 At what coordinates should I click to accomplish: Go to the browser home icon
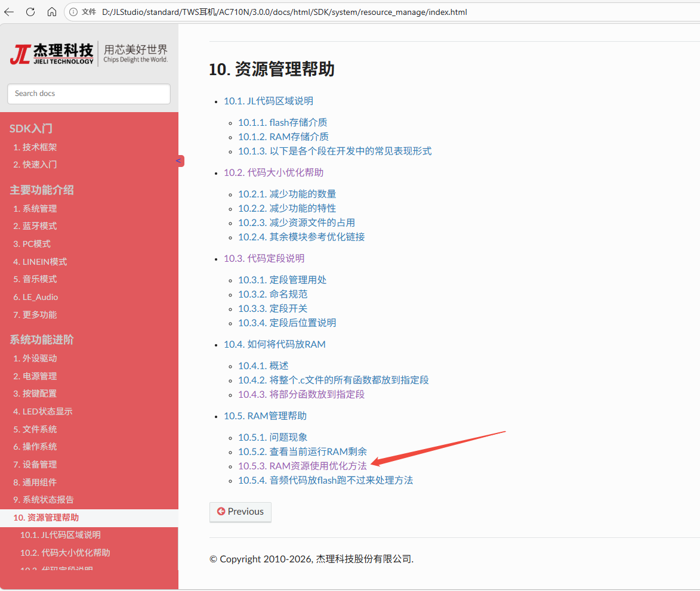tap(52, 12)
